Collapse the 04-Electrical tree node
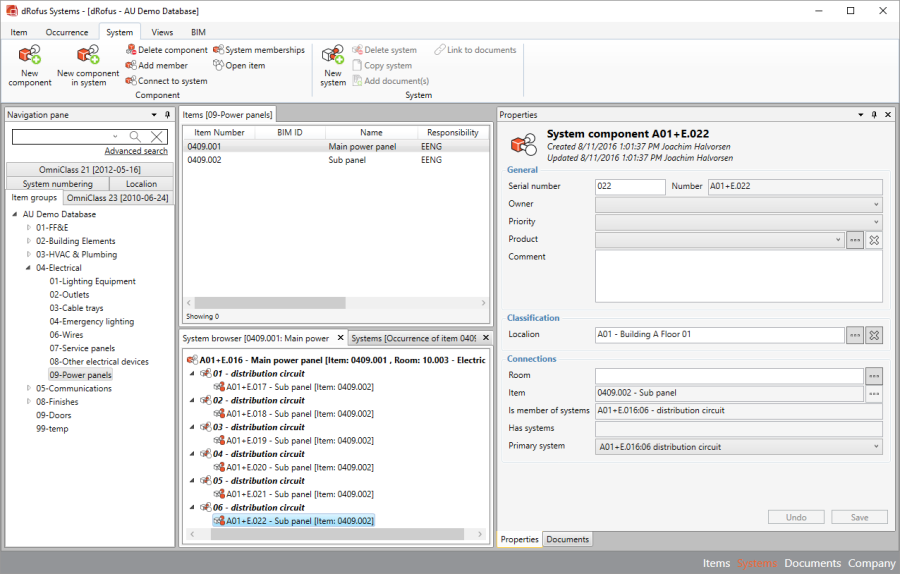The width and height of the screenshot is (900, 574). coord(29,268)
